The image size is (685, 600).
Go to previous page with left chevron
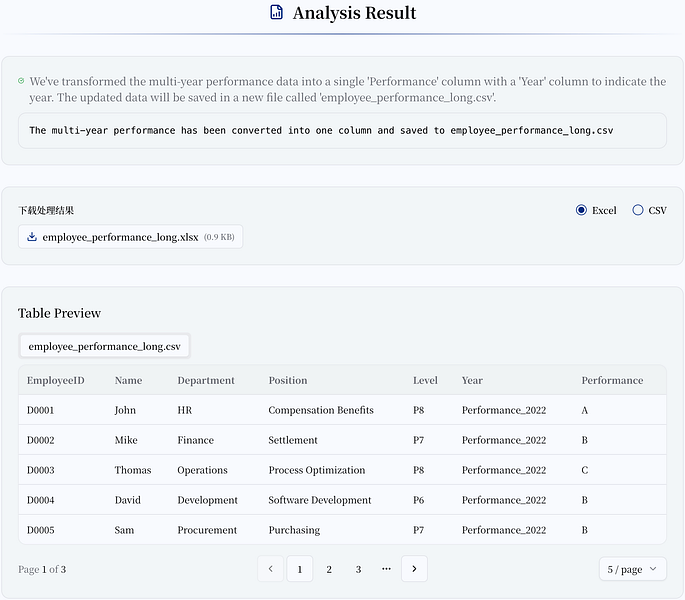(x=270, y=569)
